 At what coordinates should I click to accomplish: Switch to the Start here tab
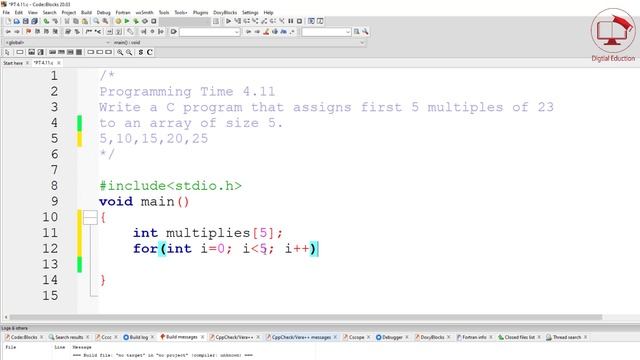pyautogui.click(x=13, y=63)
